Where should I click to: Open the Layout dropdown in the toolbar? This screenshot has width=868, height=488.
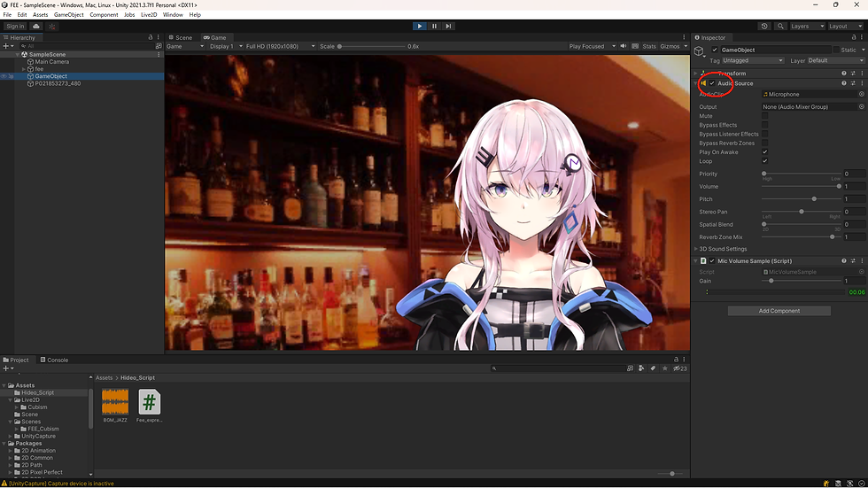click(x=845, y=26)
